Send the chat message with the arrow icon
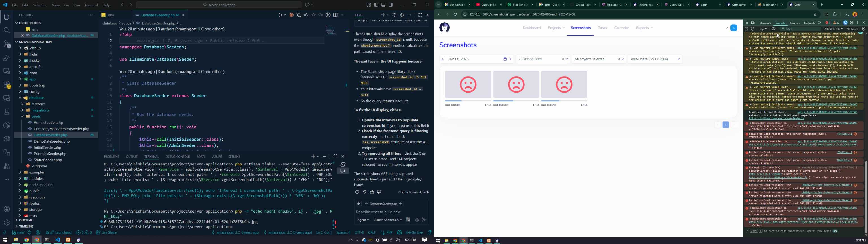Viewport: 868px width, 244px height. coord(424,220)
